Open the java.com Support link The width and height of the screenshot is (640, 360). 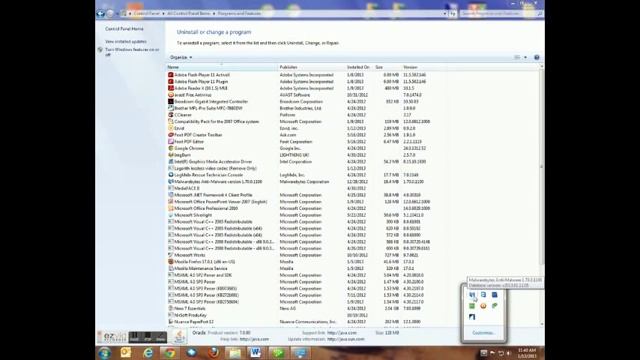point(342,333)
